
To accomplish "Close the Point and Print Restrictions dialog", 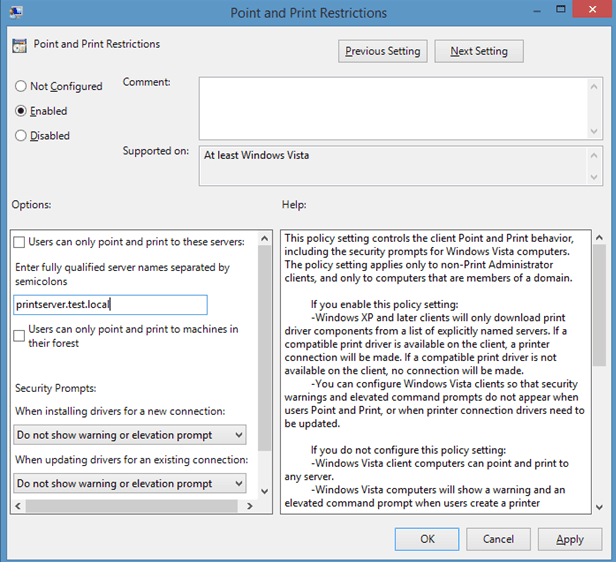I will click(x=592, y=9).
